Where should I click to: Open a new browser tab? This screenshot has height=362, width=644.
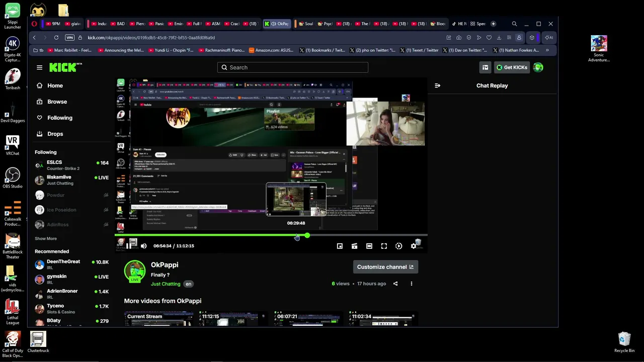493,24
